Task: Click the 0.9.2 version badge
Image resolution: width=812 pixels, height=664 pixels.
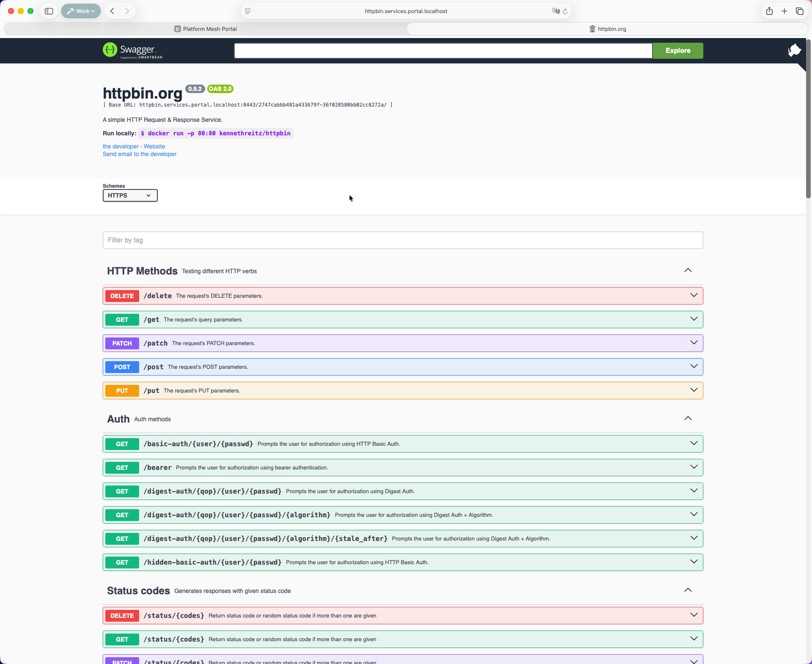Action: pos(195,89)
